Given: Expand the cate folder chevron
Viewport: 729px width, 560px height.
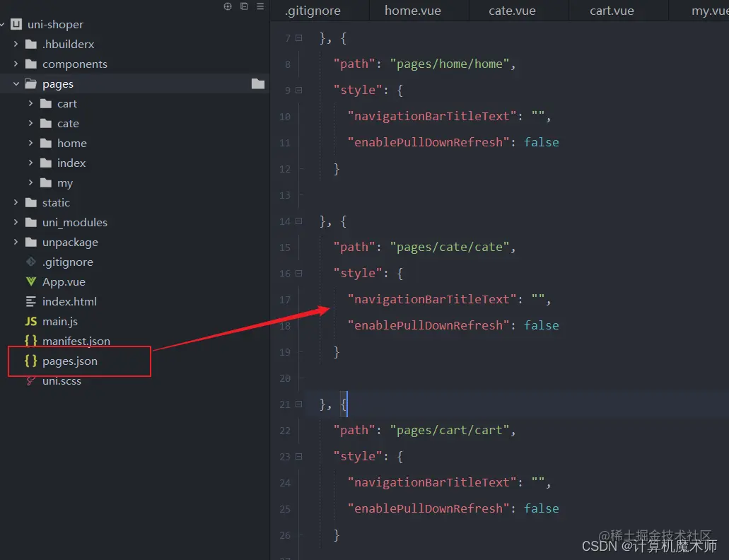Looking at the screenshot, I should pos(30,123).
